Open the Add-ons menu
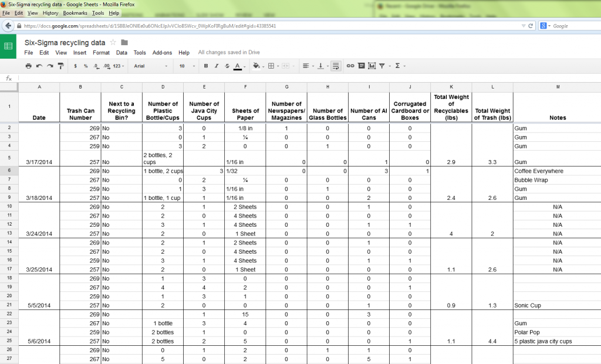The height and width of the screenshot is (364, 601). click(x=162, y=53)
